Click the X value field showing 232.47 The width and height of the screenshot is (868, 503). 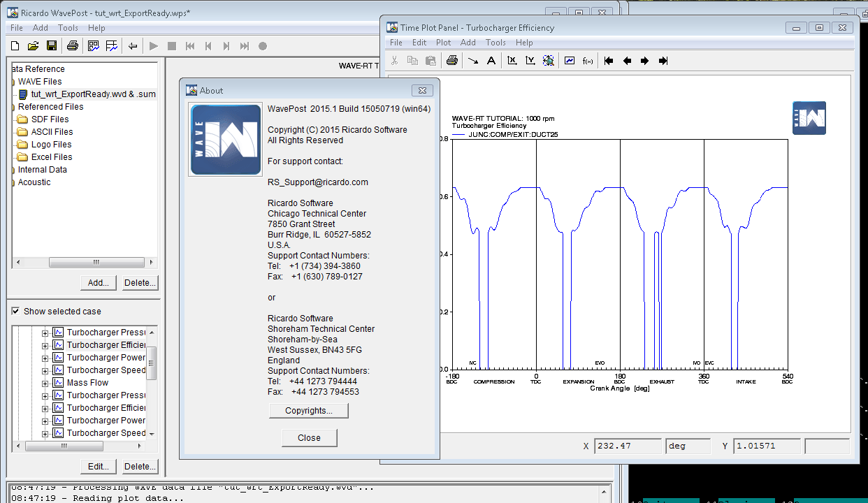click(627, 446)
